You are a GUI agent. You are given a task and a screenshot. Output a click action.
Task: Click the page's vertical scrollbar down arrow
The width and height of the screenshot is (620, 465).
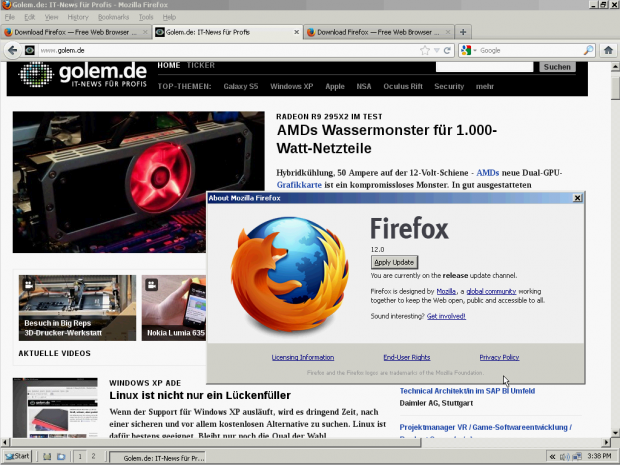[615, 433]
